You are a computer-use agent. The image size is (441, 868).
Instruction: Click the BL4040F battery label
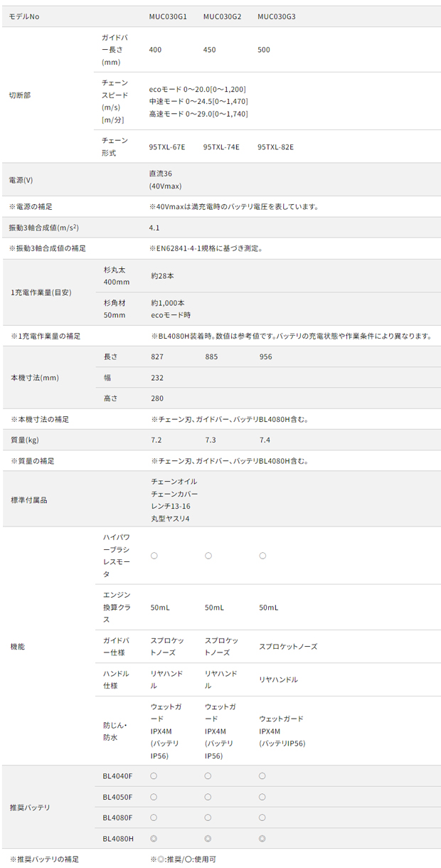pos(118,776)
